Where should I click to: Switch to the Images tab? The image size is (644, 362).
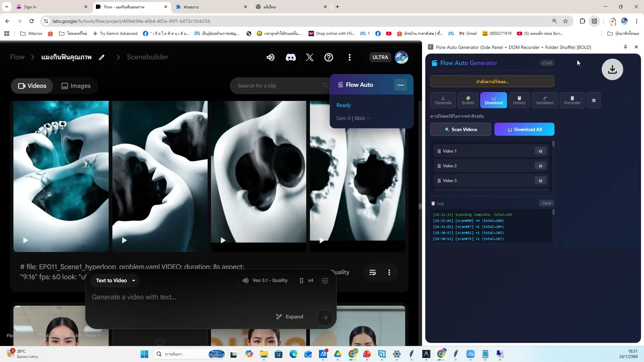tap(76, 86)
